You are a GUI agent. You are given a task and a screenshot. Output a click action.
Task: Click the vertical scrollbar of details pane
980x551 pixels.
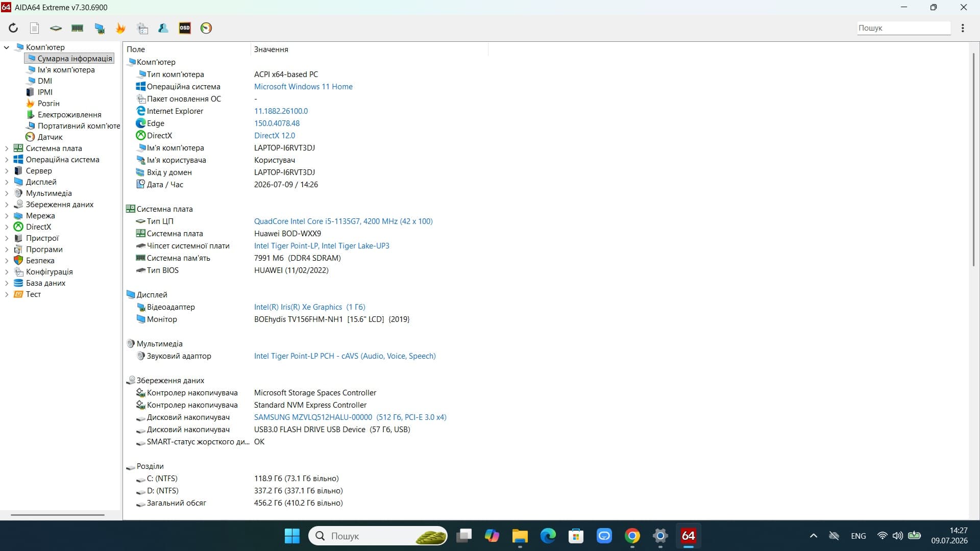[x=973, y=159]
